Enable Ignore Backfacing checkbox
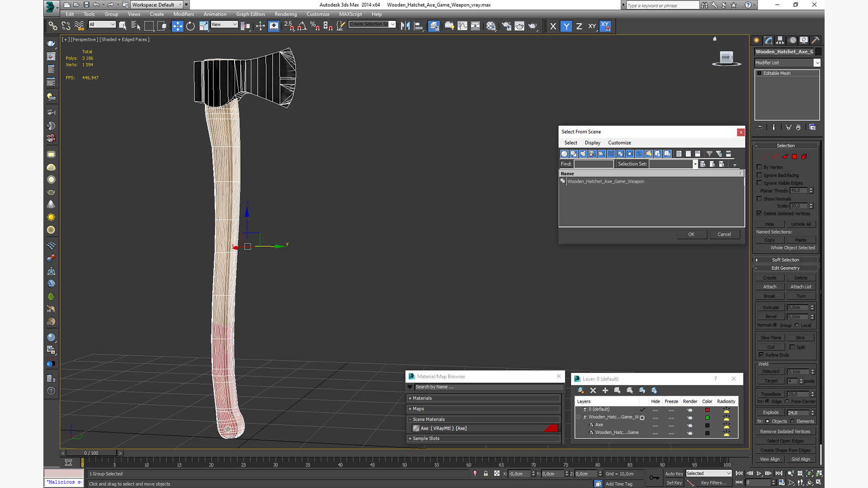Viewport: 868px width, 488px height. click(759, 175)
